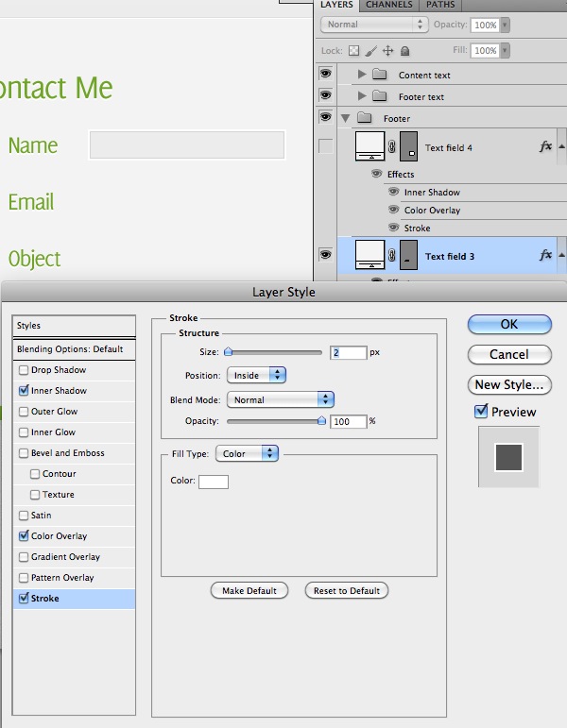Enable the Outer Glow checkbox
This screenshot has width=567, height=728.
pyautogui.click(x=24, y=412)
